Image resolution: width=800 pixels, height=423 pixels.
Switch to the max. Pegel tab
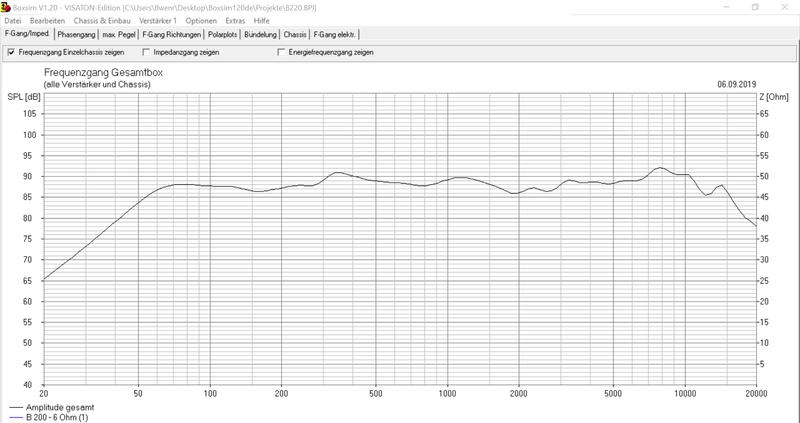tap(119, 35)
